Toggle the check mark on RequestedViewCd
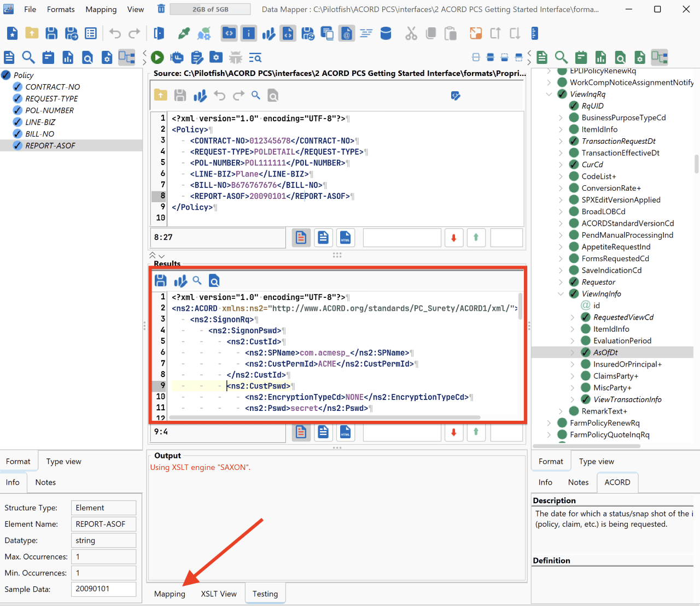 pyautogui.click(x=586, y=317)
